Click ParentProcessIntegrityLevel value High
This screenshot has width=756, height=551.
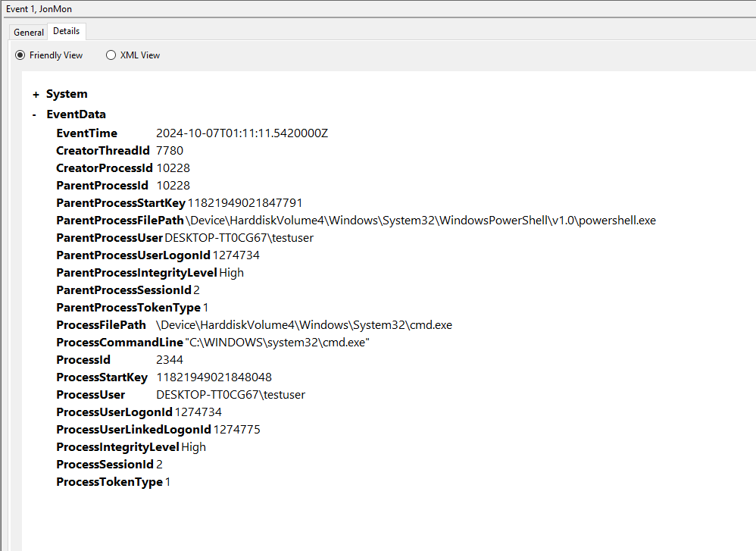[232, 273]
